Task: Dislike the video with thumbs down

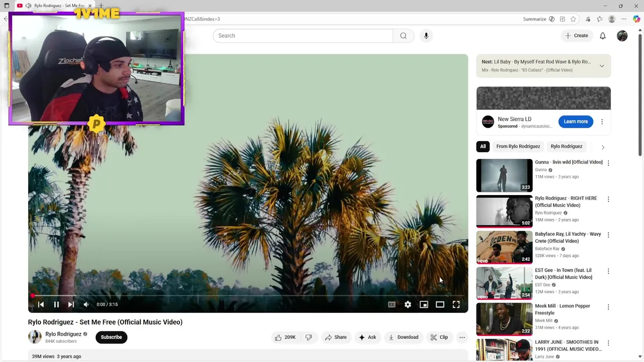Action: (309, 337)
